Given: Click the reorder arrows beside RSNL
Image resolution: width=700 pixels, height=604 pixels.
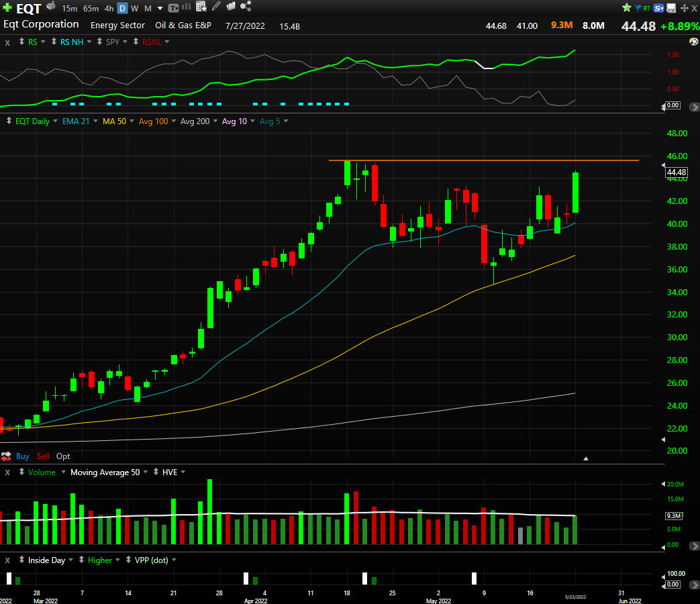Looking at the screenshot, I should 136,42.
